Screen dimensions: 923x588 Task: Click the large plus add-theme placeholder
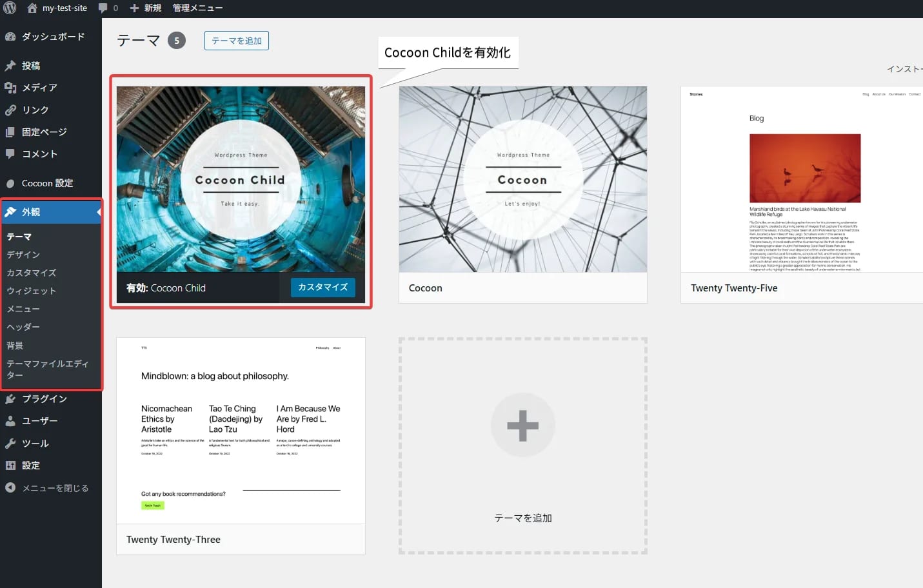coord(522,426)
